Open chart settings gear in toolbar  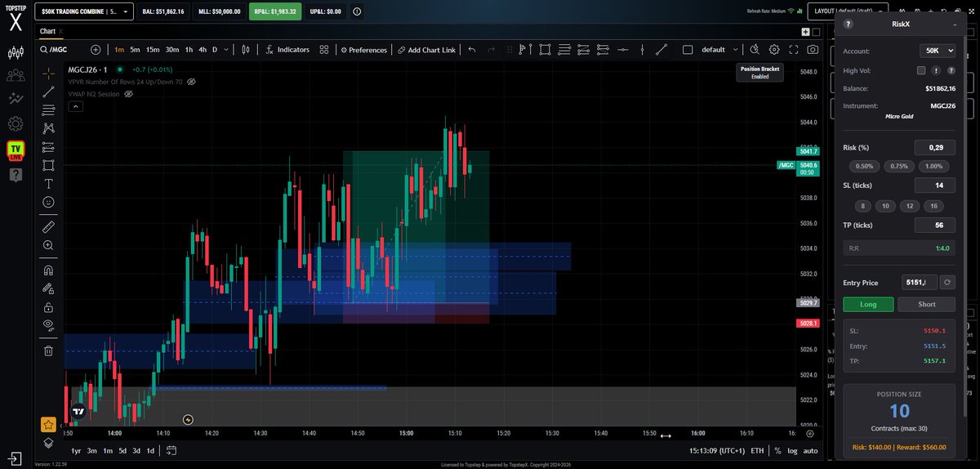773,50
